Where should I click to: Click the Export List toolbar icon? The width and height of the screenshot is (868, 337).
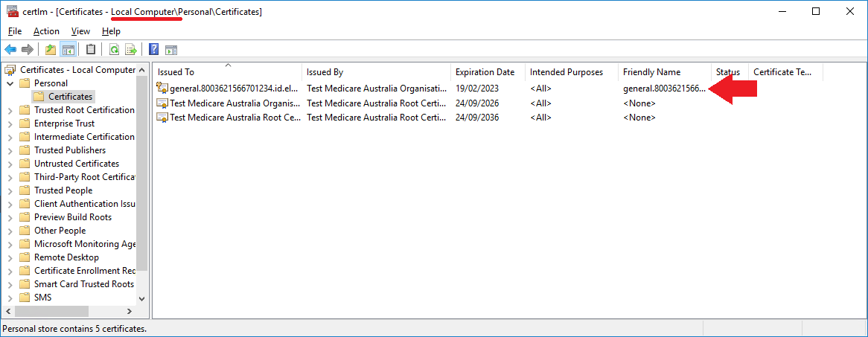pyautogui.click(x=130, y=50)
